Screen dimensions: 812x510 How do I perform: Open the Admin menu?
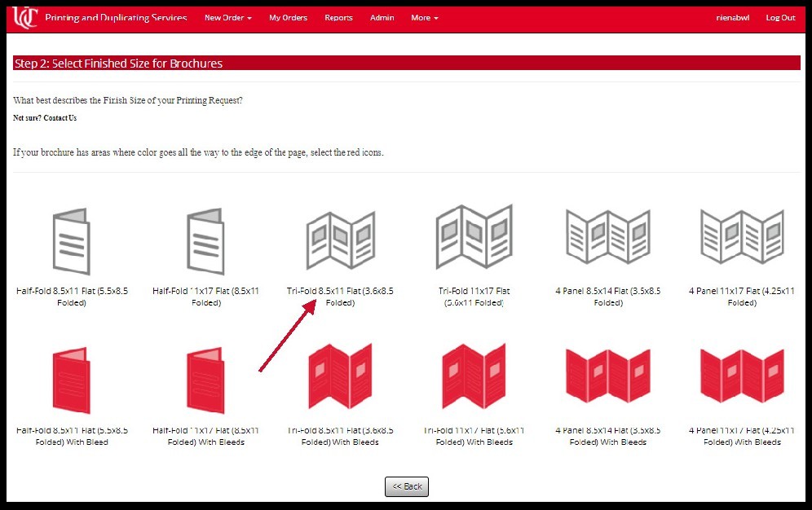pyautogui.click(x=382, y=16)
